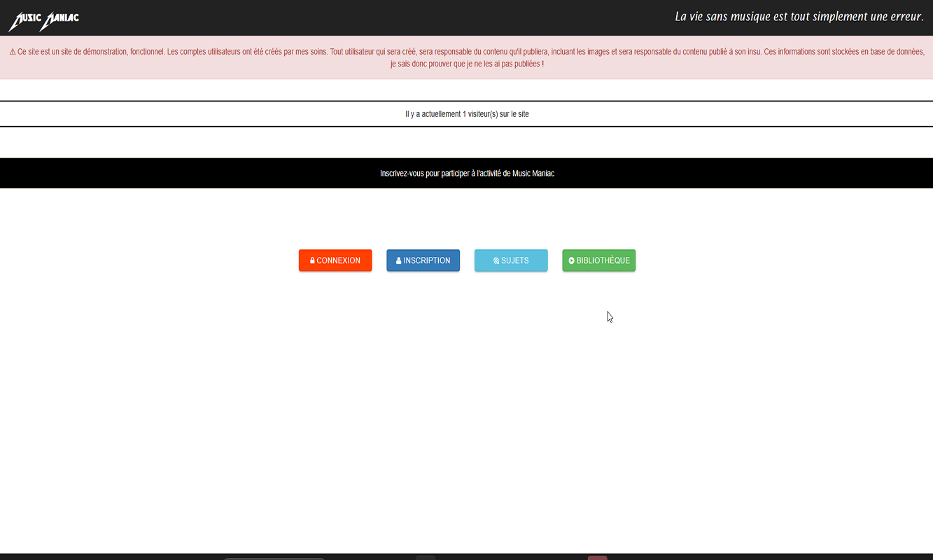Click the dark square icon in the footer strip
The image size is (933, 560).
click(x=426, y=557)
